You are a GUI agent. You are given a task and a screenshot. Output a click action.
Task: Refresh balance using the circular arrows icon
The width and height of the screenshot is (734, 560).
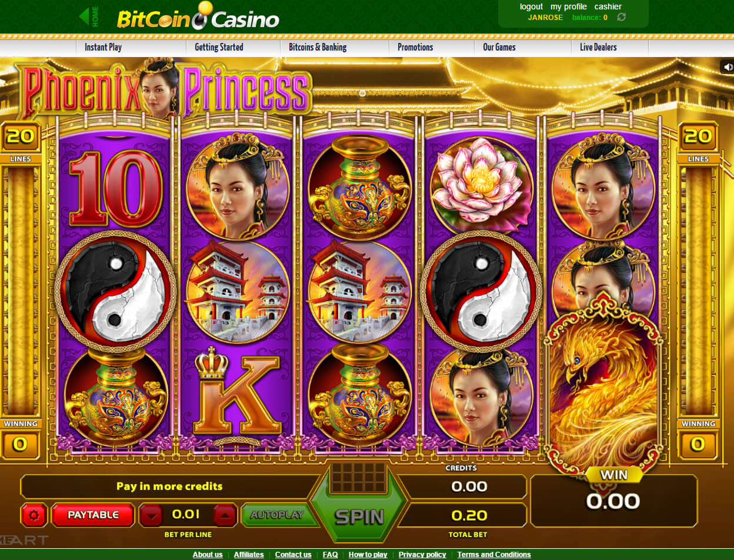(x=621, y=18)
